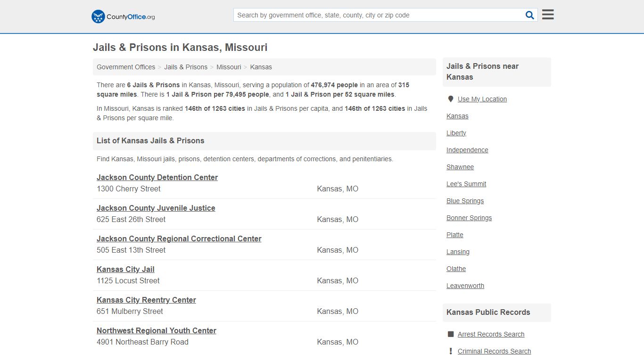Open Lee's Summit link
This screenshot has height=362, width=644.
(466, 184)
